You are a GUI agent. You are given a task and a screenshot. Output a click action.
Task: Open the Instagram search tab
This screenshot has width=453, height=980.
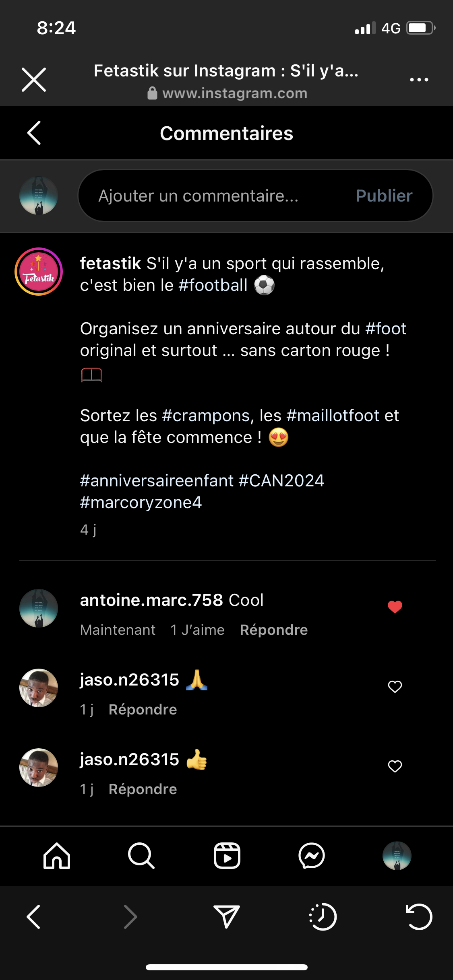tap(141, 856)
